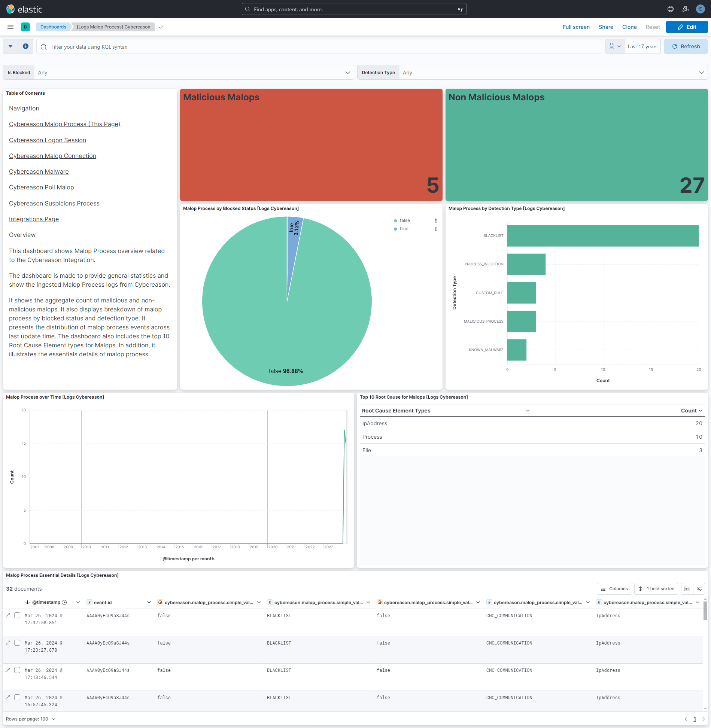Open display options via sliders icon
Screen dimensions: 711x728
[700, 588]
